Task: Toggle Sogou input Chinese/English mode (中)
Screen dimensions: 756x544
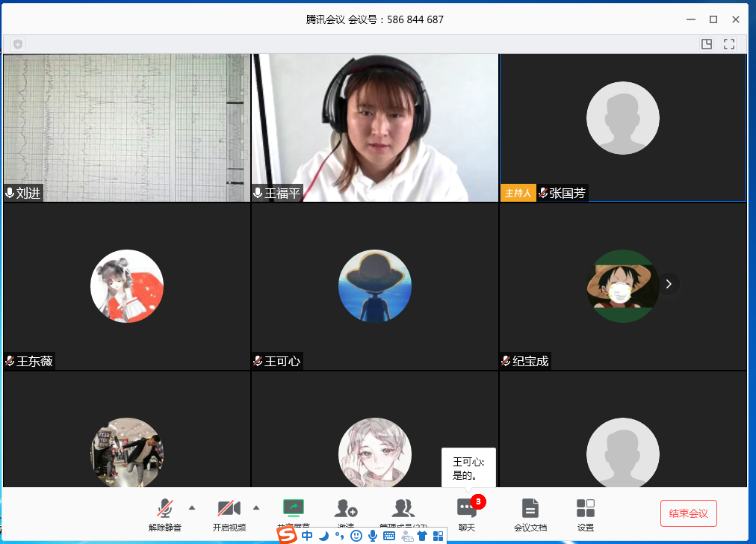Action: coord(307,536)
